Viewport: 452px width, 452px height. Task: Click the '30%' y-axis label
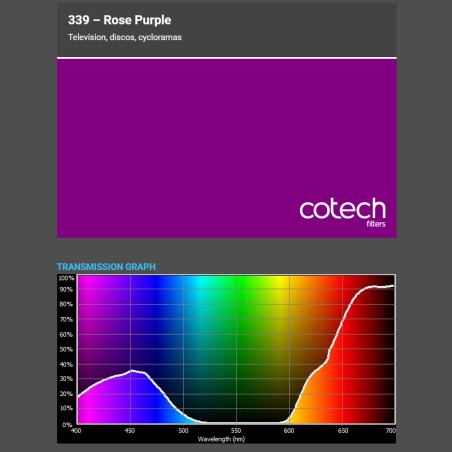[66, 379]
